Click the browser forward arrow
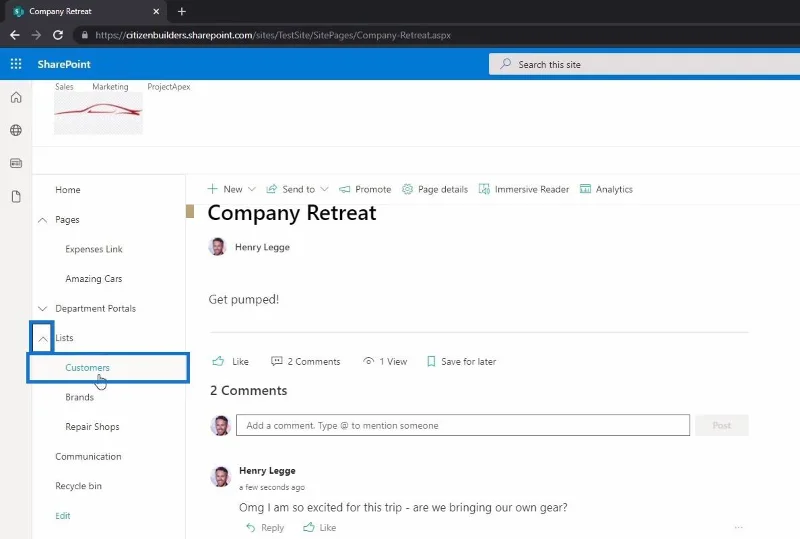This screenshot has width=800, height=539. click(x=36, y=35)
